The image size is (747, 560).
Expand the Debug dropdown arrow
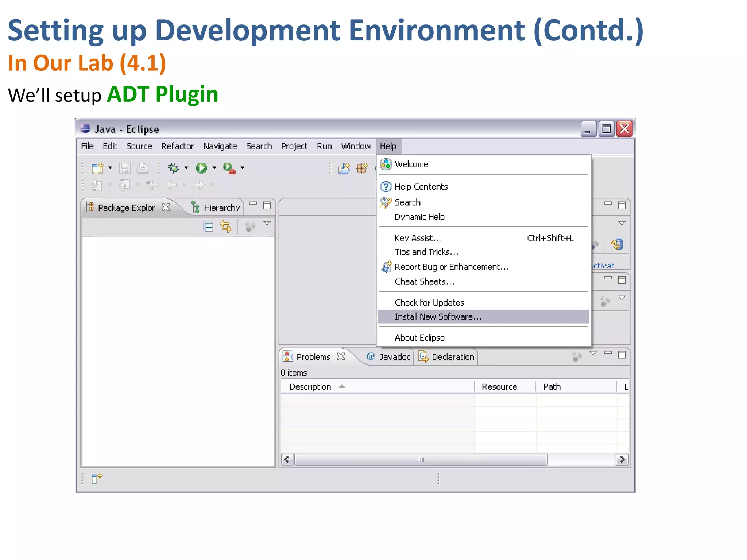[x=186, y=168]
